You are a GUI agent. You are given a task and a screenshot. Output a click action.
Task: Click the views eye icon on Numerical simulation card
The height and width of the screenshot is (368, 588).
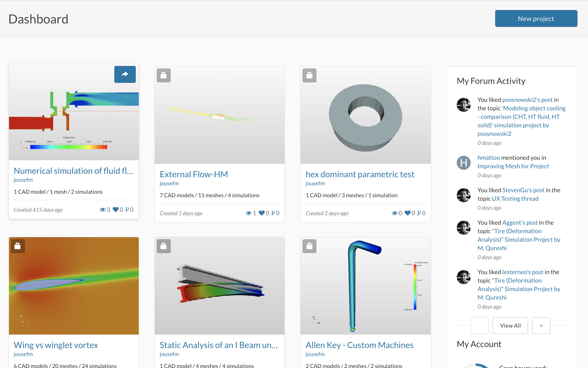click(102, 209)
